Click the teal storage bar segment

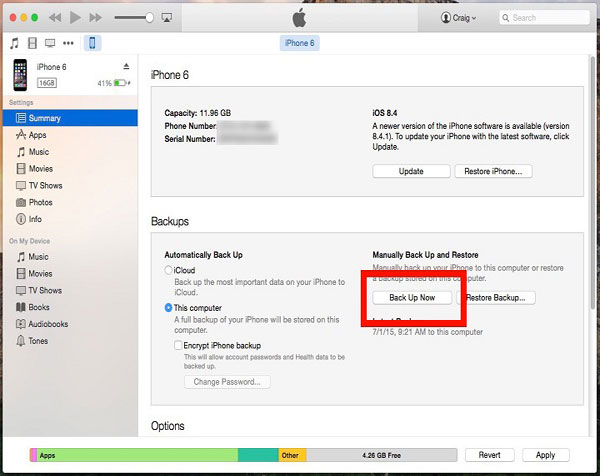(258, 455)
